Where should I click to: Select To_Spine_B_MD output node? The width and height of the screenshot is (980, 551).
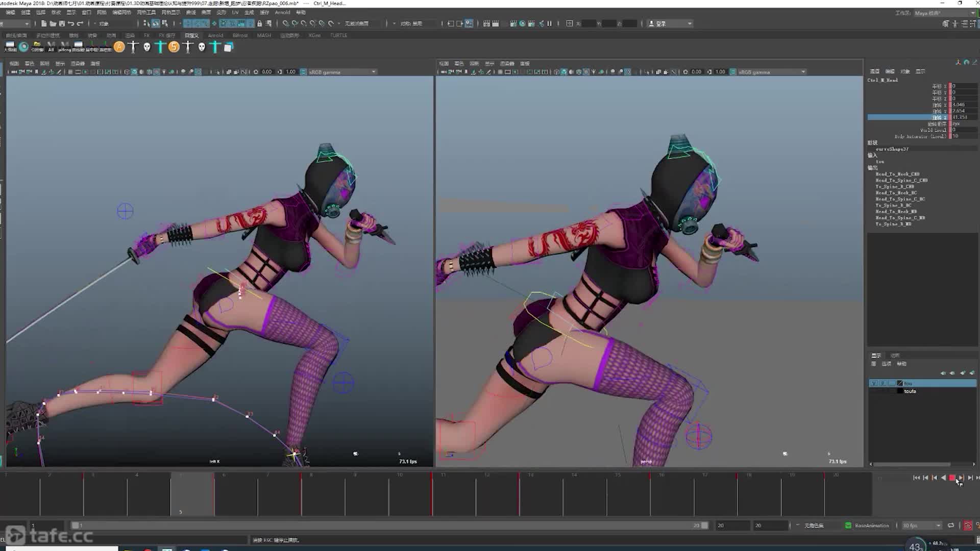[x=893, y=224]
